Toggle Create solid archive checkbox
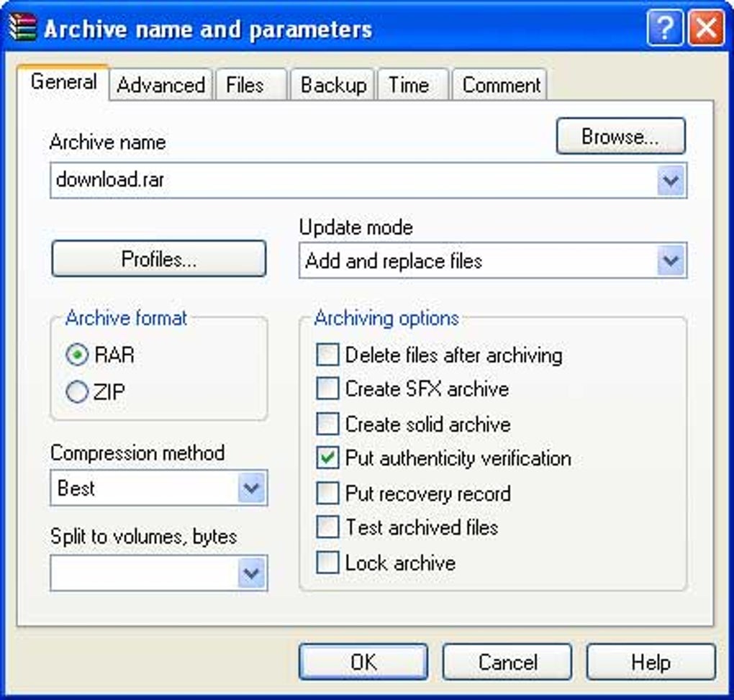Image resolution: width=734 pixels, height=700 pixels. click(327, 424)
